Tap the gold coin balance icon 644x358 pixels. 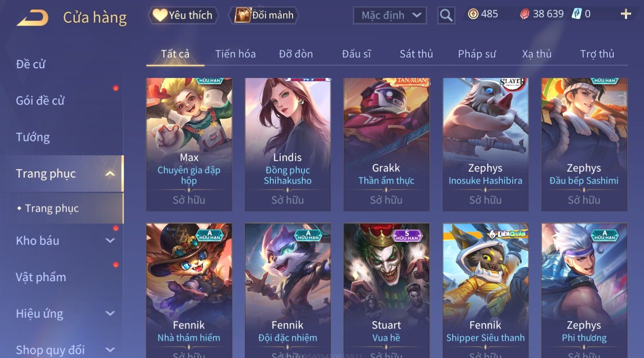tap(473, 14)
